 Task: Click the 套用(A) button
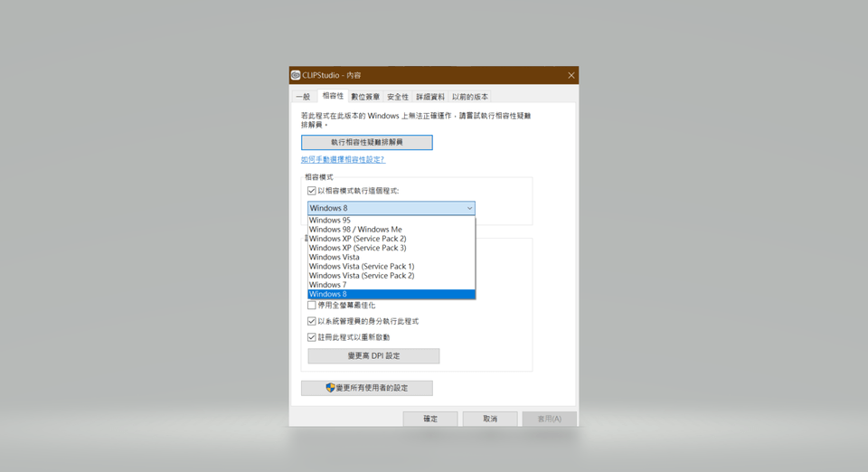point(549,419)
